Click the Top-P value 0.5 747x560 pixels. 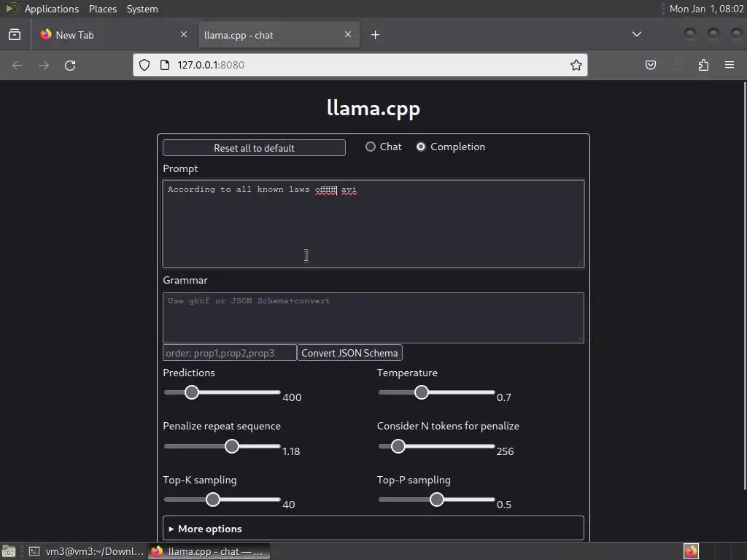(x=504, y=505)
